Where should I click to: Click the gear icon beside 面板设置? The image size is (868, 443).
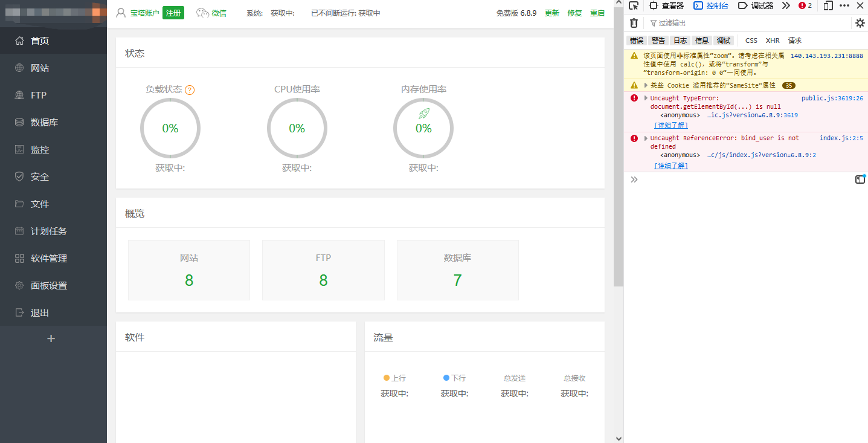click(19, 286)
